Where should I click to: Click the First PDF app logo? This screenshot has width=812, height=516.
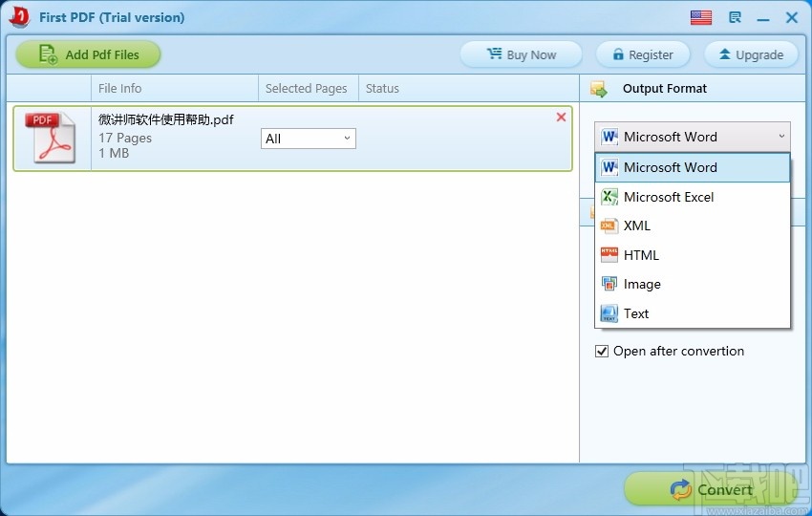(x=20, y=17)
